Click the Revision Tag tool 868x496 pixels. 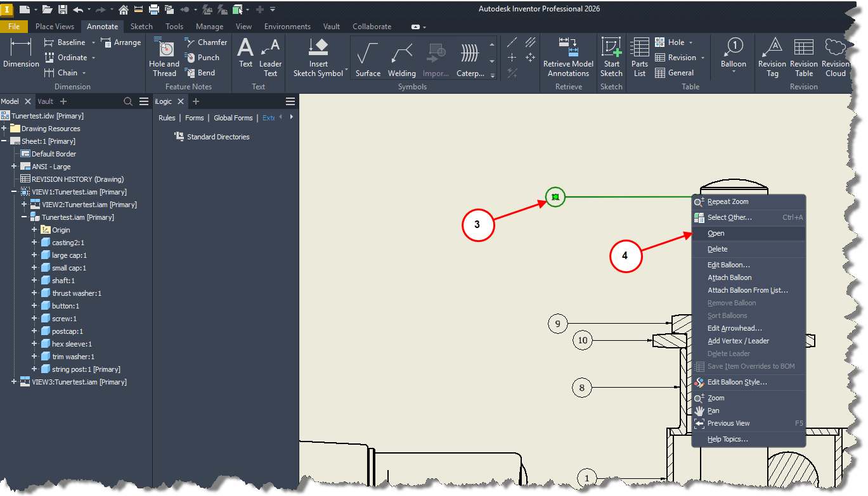(x=772, y=58)
